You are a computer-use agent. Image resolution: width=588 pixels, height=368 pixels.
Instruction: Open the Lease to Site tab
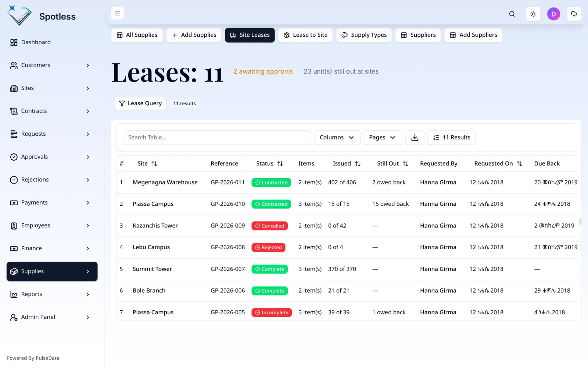(305, 35)
